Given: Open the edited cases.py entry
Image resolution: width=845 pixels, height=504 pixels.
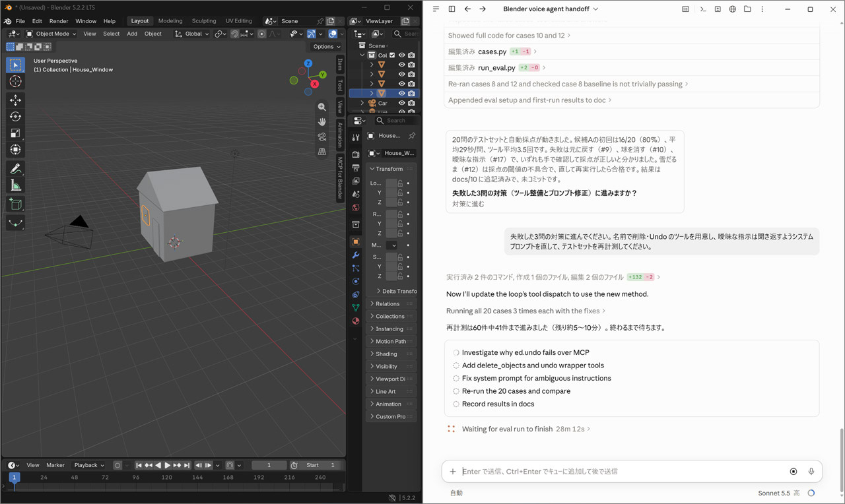Looking at the screenshot, I should coord(492,51).
